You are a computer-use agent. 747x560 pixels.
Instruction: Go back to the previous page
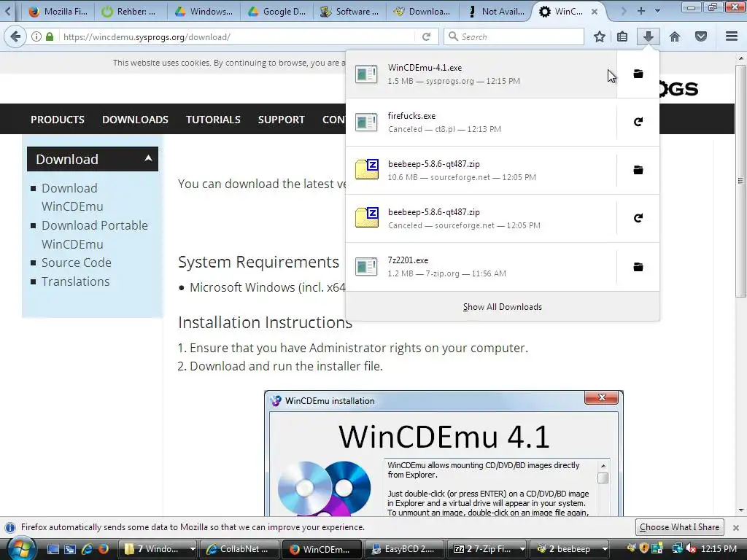[15, 36]
